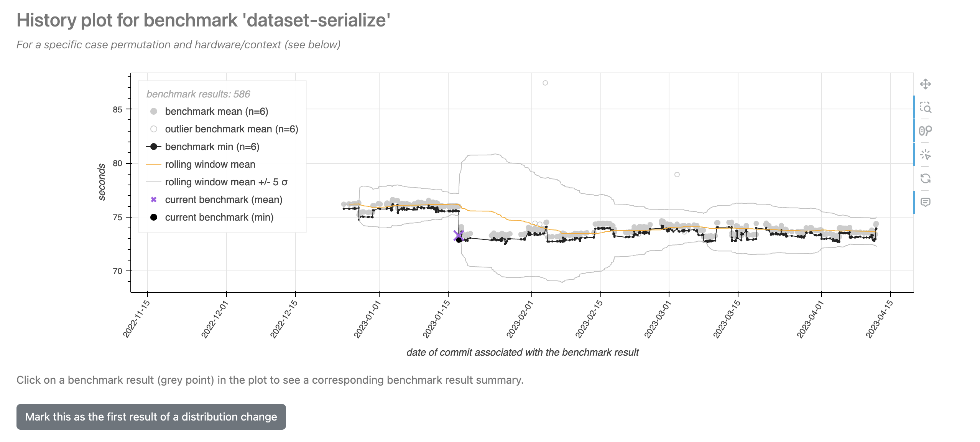Screen dimensions: 980x442
Task: Toggle 'rolling window mean' legend entry
Action: (201, 164)
